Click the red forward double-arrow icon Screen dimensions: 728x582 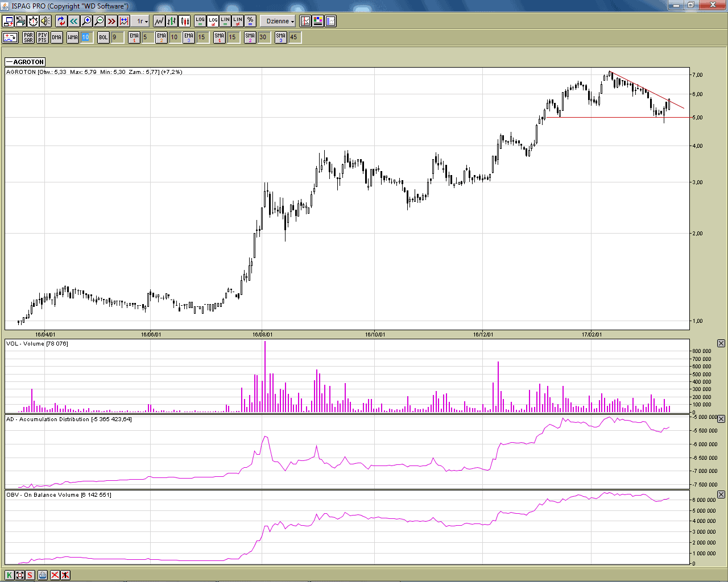tap(111, 21)
